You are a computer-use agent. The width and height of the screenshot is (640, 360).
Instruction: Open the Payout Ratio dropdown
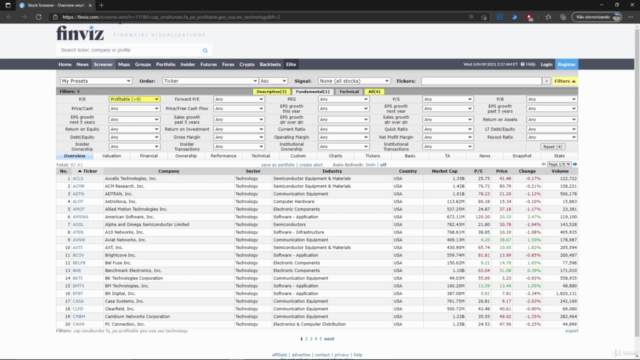(x=551, y=138)
